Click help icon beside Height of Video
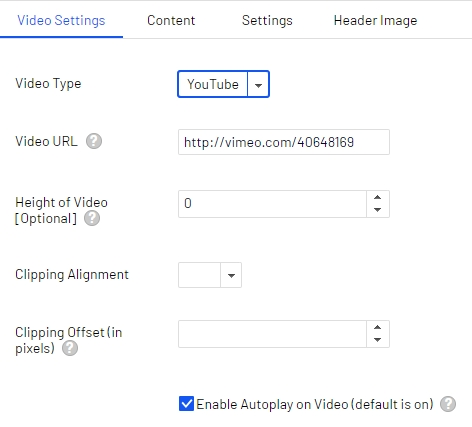The width and height of the screenshot is (472, 427). click(x=92, y=218)
